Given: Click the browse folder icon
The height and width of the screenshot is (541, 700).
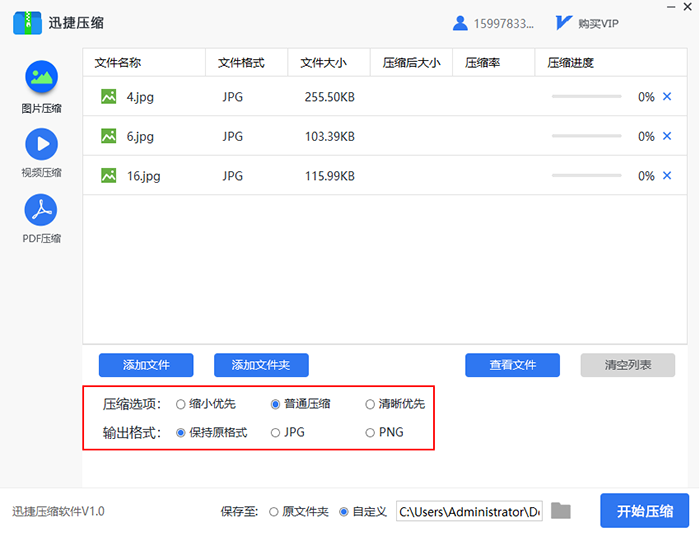Looking at the screenshot, I should (x=561, y=511).
